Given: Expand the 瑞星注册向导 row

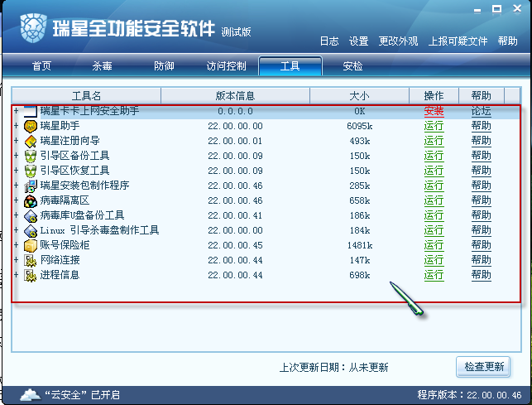Looking at the screenshot, I should (x=16, y=140).
